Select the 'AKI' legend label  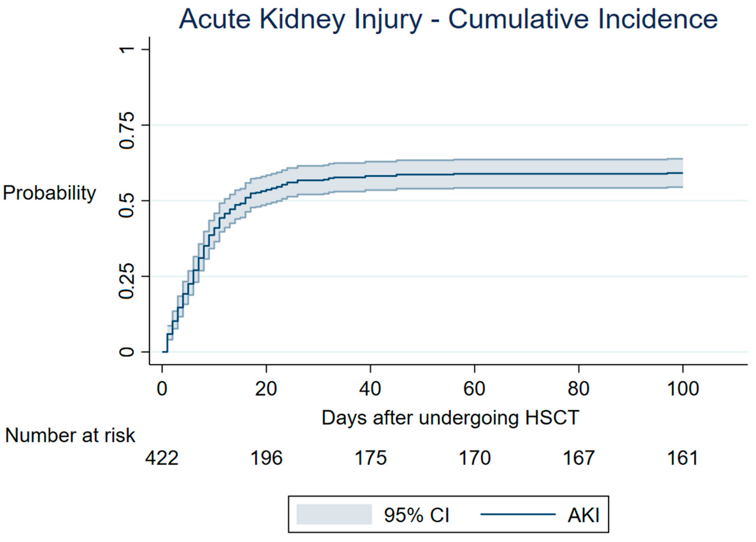point(583,515)
